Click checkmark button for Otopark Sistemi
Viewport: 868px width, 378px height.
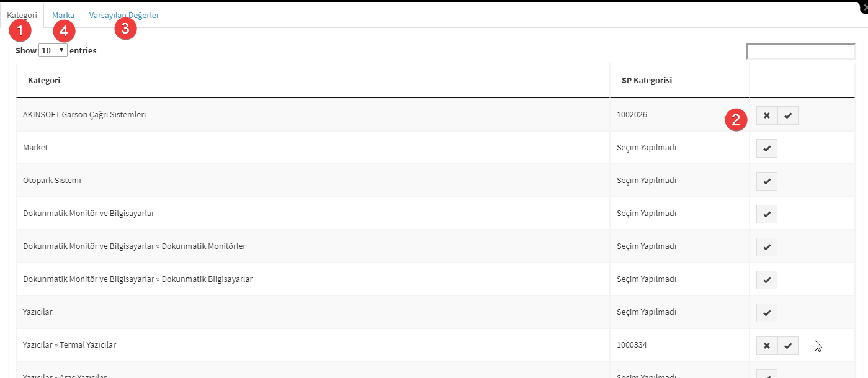point(767,181)
